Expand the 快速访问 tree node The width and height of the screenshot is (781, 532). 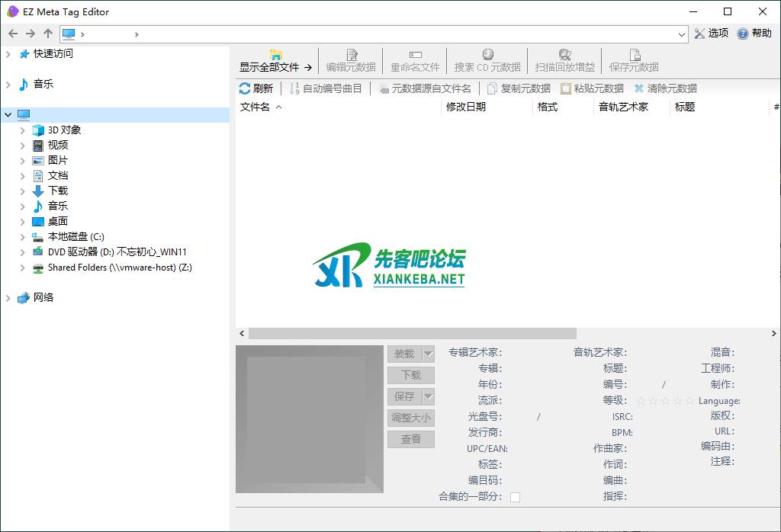pyautogui.click(x=8, y=54)
